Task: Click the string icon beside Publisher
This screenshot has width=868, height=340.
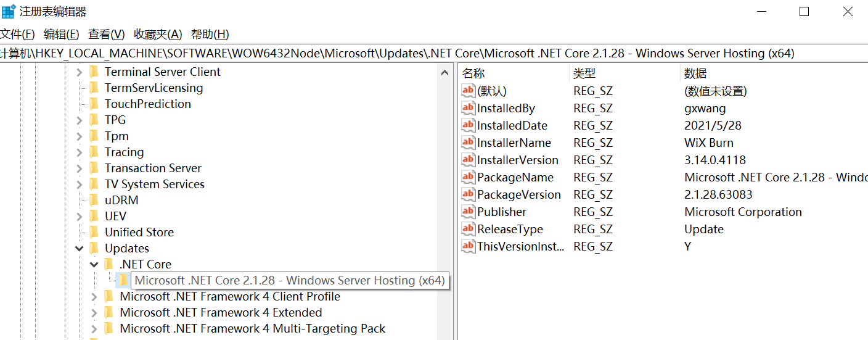Action: point(469,212)
